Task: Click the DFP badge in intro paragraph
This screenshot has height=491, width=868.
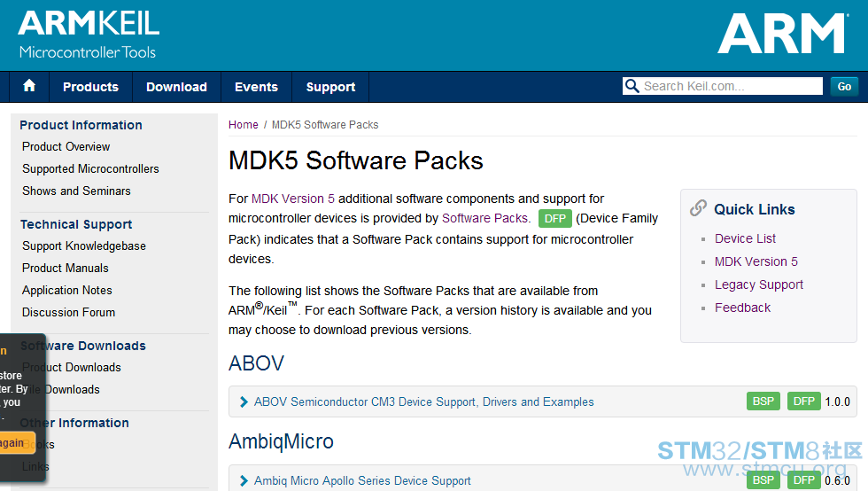Action: pos(555,218)
